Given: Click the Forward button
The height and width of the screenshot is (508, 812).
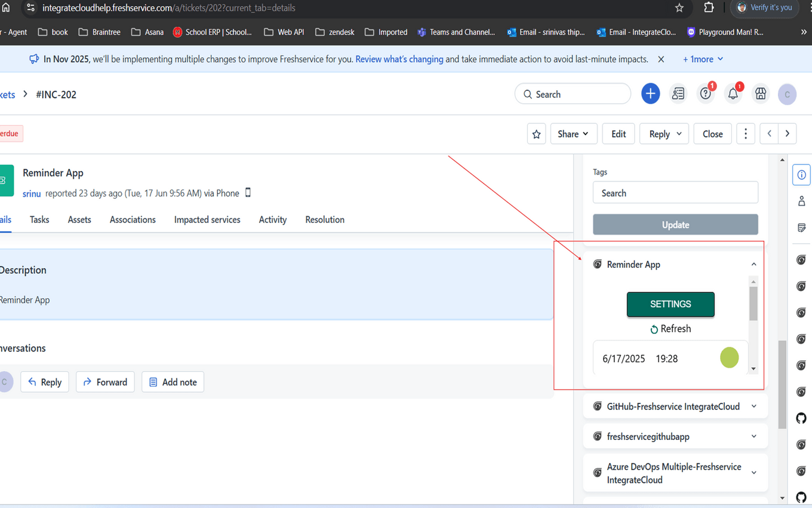Looking at the screenshot, I should pyautogui.click(x=105, y=382).
